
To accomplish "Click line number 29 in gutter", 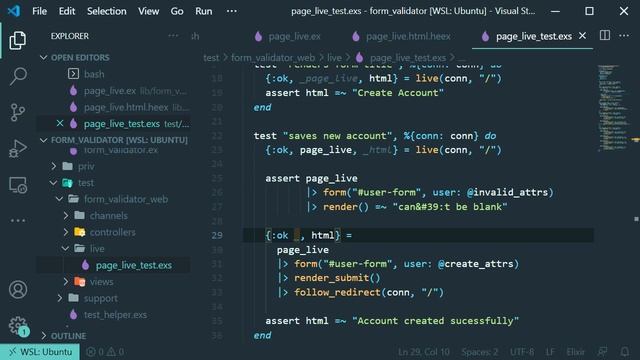I will pos(217,235).
